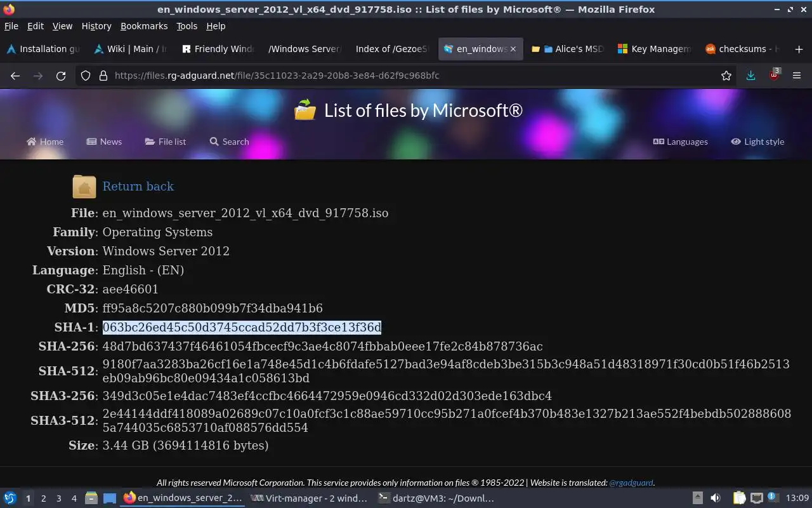Click the size 3.44 GB value
812x508 pixels.
click(x=185, y=445)
